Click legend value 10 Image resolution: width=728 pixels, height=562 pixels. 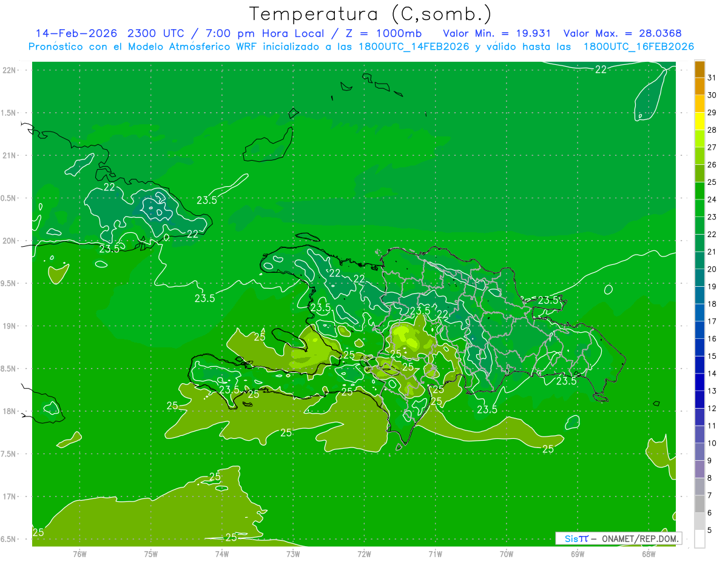[x=712, y=443]
